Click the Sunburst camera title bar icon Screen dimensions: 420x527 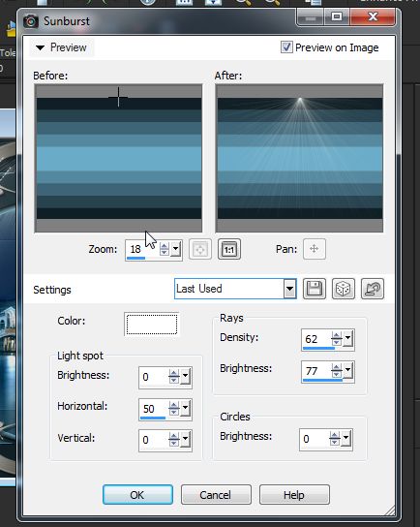click(31, 21)
